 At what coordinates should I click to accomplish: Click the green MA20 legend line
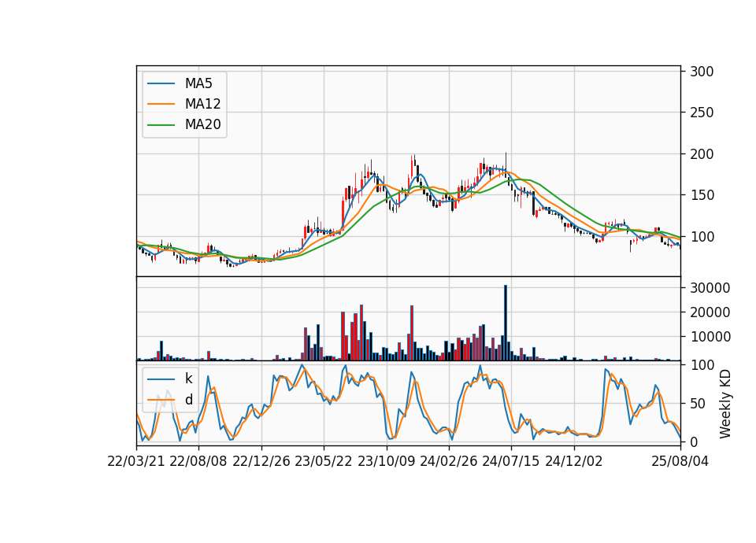click(x=161, y=125)
